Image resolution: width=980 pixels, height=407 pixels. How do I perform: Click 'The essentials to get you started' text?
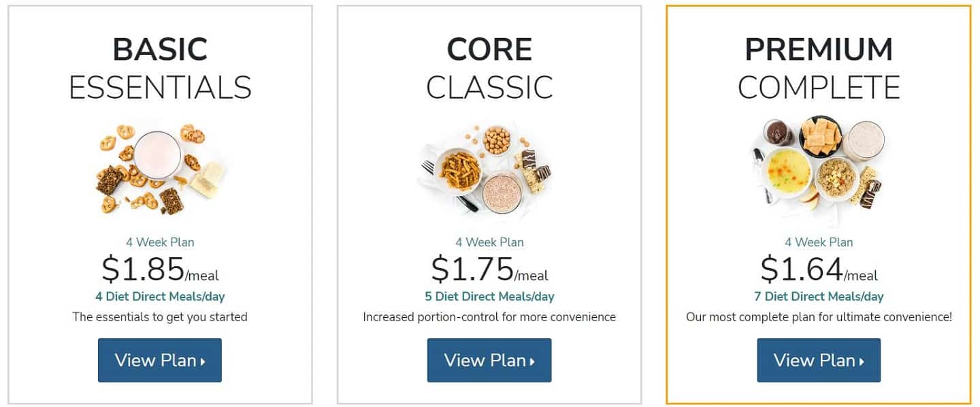point(160,317)
